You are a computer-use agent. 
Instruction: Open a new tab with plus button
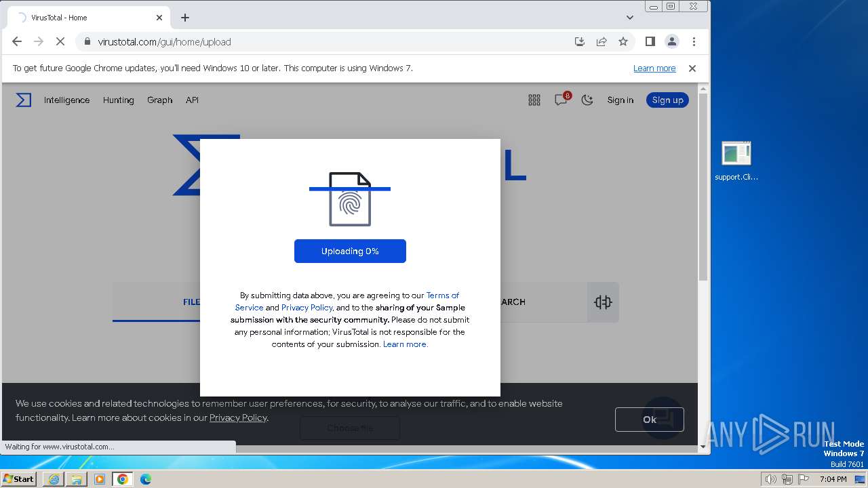click(x=185, y=18)
